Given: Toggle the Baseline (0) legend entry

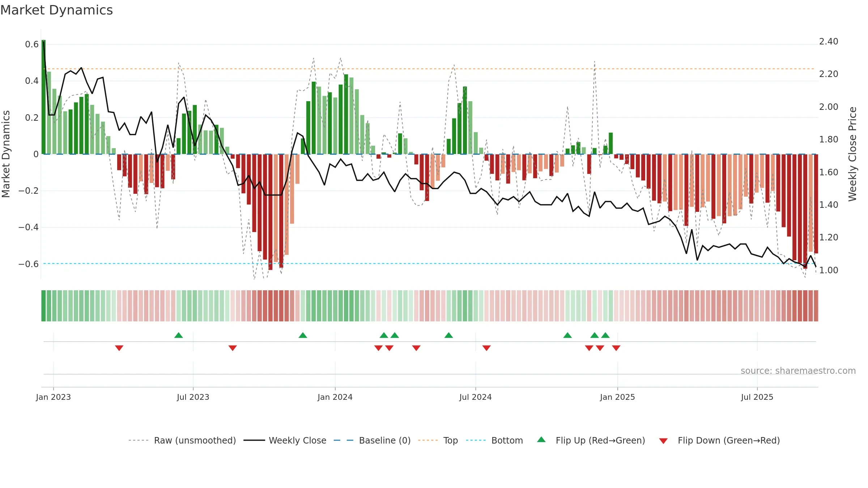Looking at the screenshot, I should [x=372, y=440].
